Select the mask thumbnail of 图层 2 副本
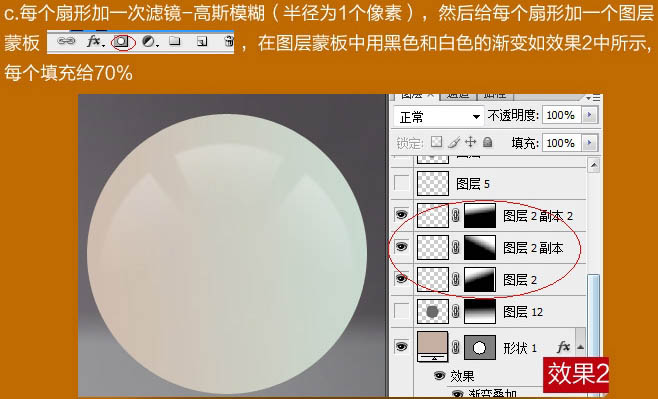Viewport: 658px width, 399px height. 480,248
